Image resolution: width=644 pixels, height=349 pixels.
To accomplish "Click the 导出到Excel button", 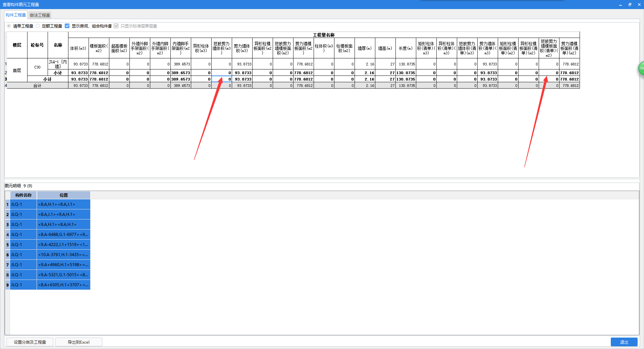I will (78, 342).
